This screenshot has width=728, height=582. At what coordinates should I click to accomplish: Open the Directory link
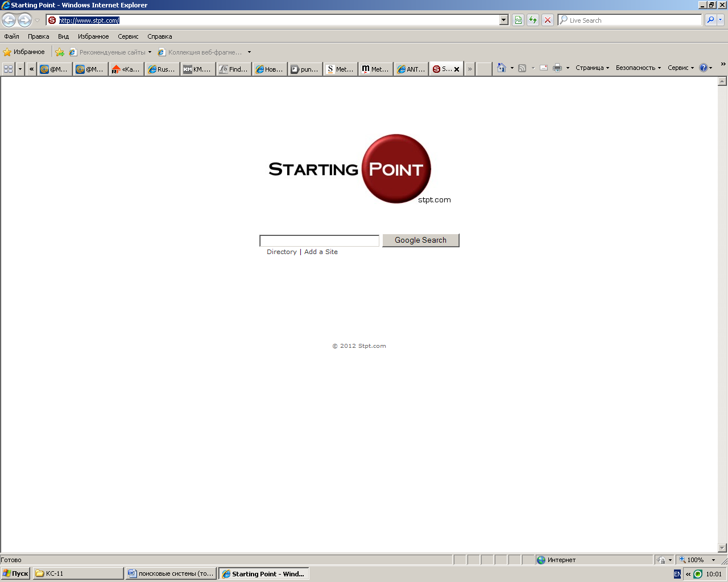click(x=282, y=252)
